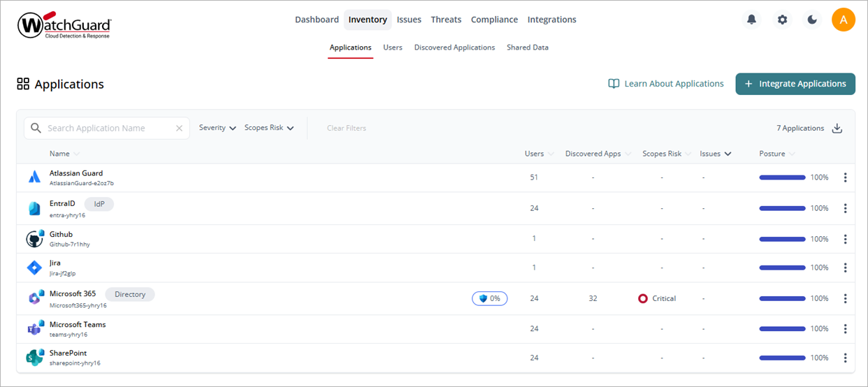The image size is (868, 387).
Task: Click the Atlassian Guard app icon
Action: 34,177
